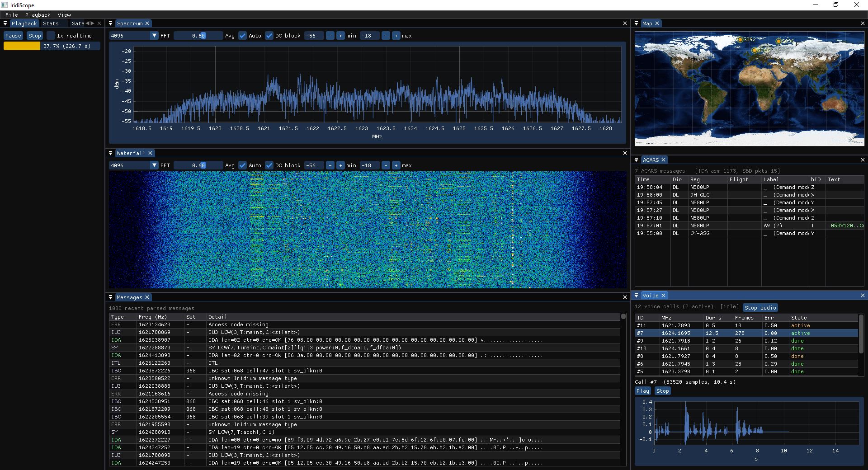The image size is (868, 470).
Task: Open the Spectrum panel's tab list triangle
Action: (x=111, y=23)
